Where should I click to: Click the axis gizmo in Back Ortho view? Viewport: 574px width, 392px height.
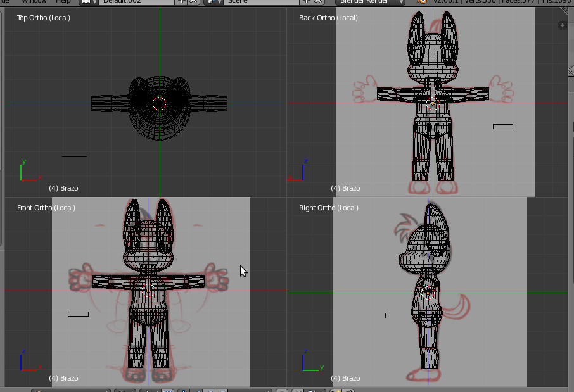coord(298,171)
